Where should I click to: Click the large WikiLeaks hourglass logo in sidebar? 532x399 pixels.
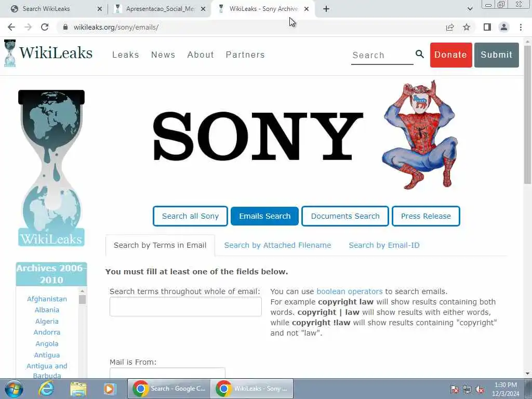[51, 168]
